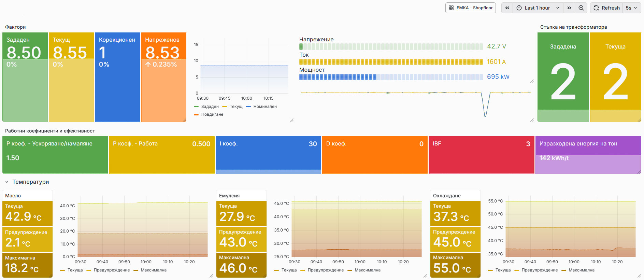Open the Last 1 hour time picker

click(538, 8)
